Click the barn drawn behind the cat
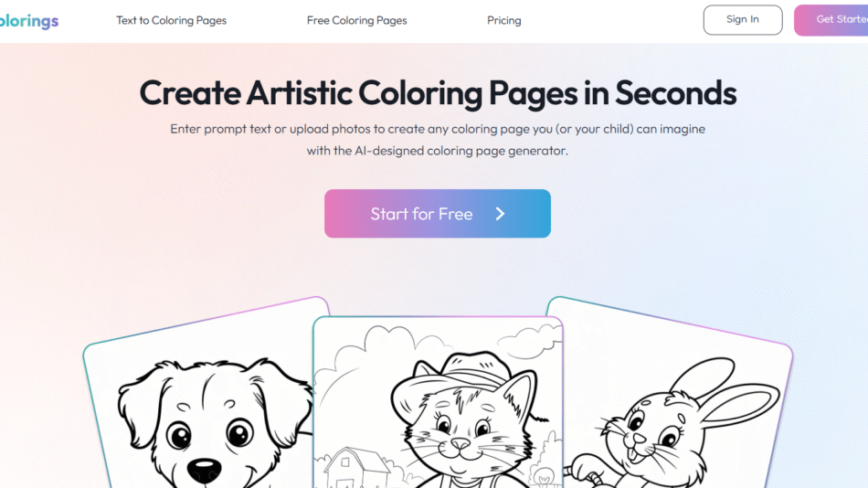This screenshot has width=868, height=488. coord(354,469)
